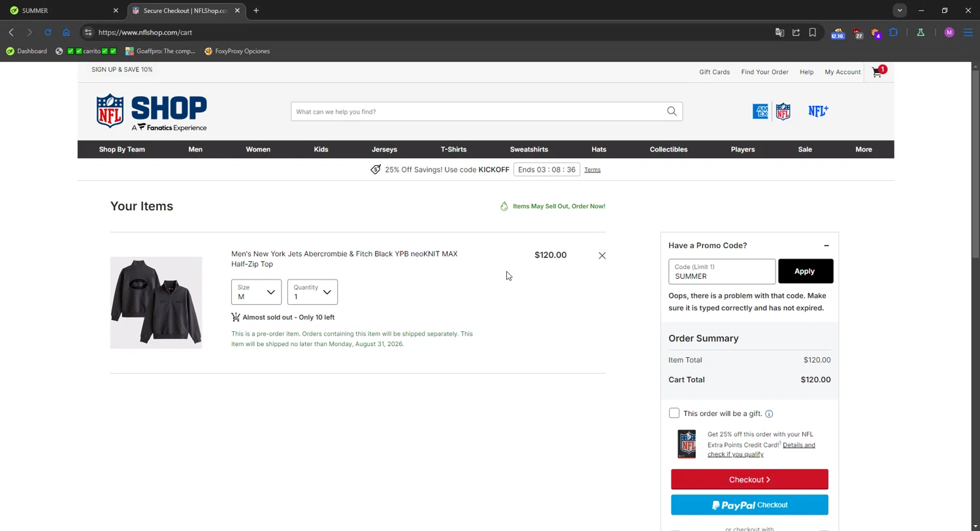Open the Jerseys menu
980x531 pixels.
point(384,150)
